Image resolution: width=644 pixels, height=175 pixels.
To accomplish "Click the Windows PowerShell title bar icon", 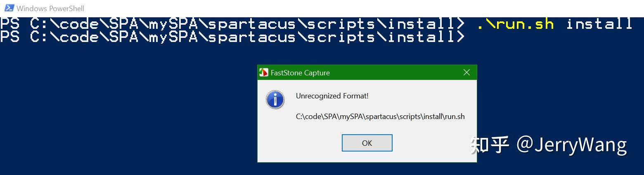I will (x=9, y=8).
